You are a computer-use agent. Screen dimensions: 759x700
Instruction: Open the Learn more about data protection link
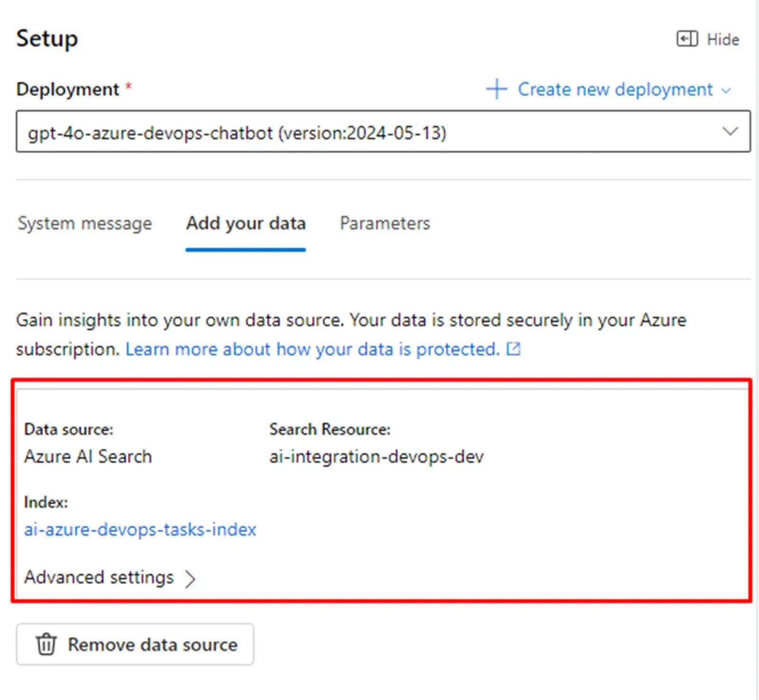click(x=313, y=349)
